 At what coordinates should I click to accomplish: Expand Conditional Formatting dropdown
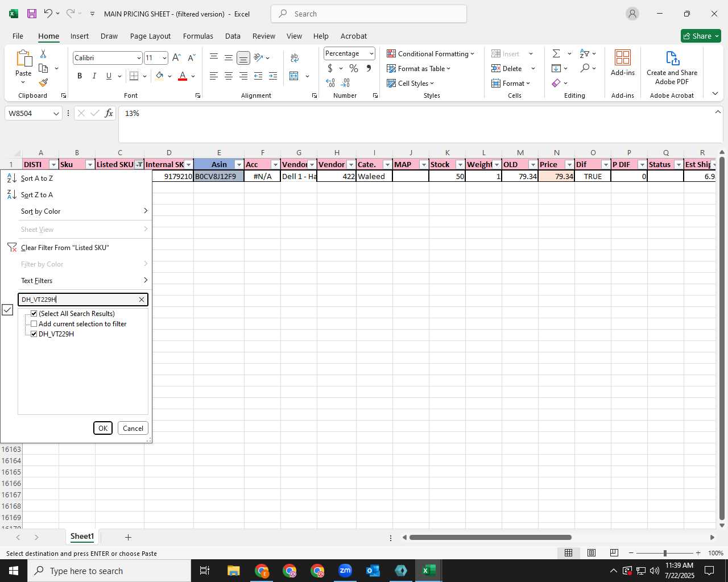(x=472, y=54)
